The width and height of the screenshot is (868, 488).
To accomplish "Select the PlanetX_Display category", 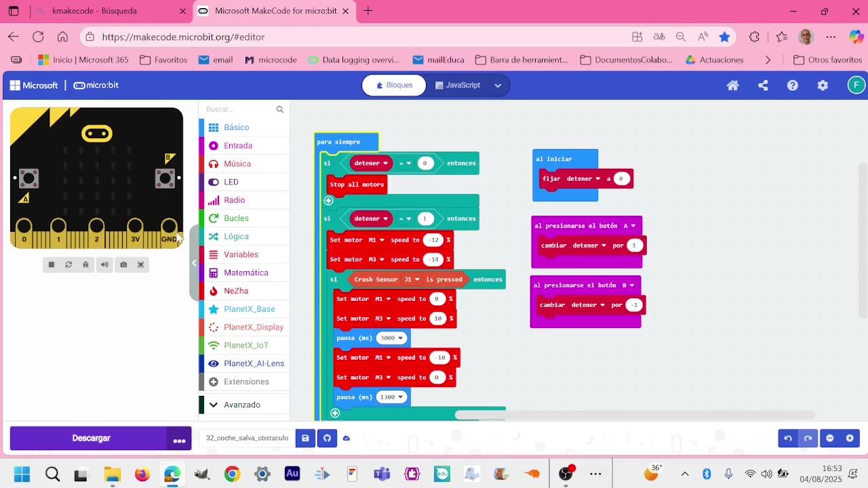I will (244, 327).
